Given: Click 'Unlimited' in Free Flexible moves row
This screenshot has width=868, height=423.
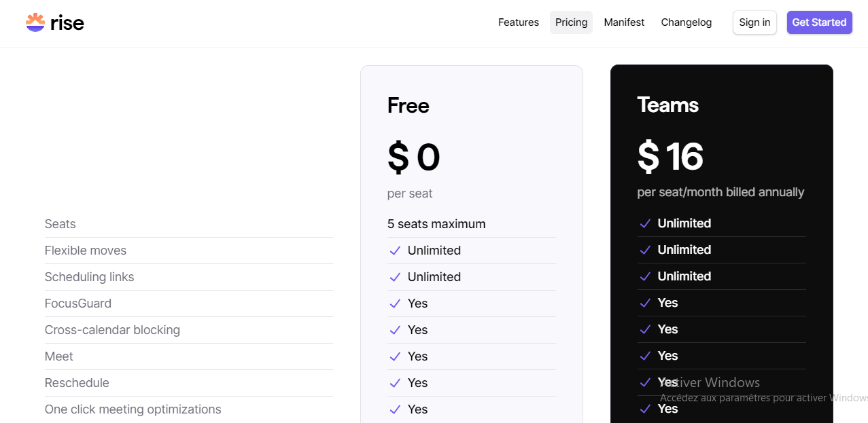Looking at the screenshot, I should tap(434, 251).
